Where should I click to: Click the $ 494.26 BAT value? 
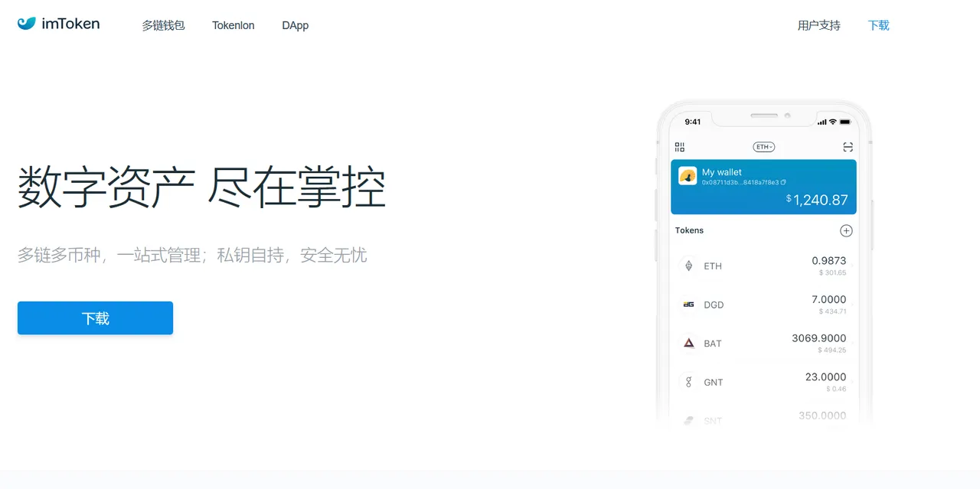[x=832, y=350]
